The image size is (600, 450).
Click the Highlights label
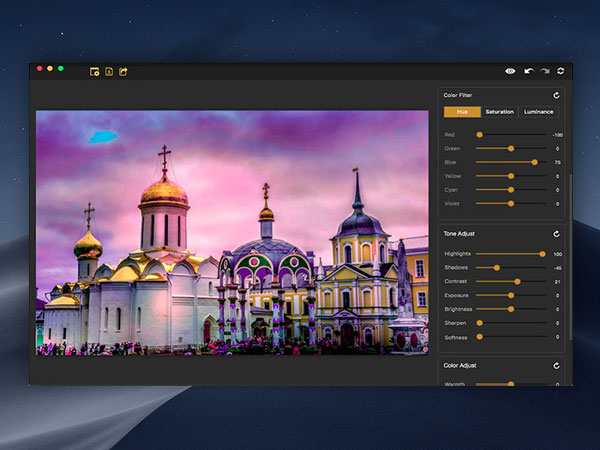[458, 254]
